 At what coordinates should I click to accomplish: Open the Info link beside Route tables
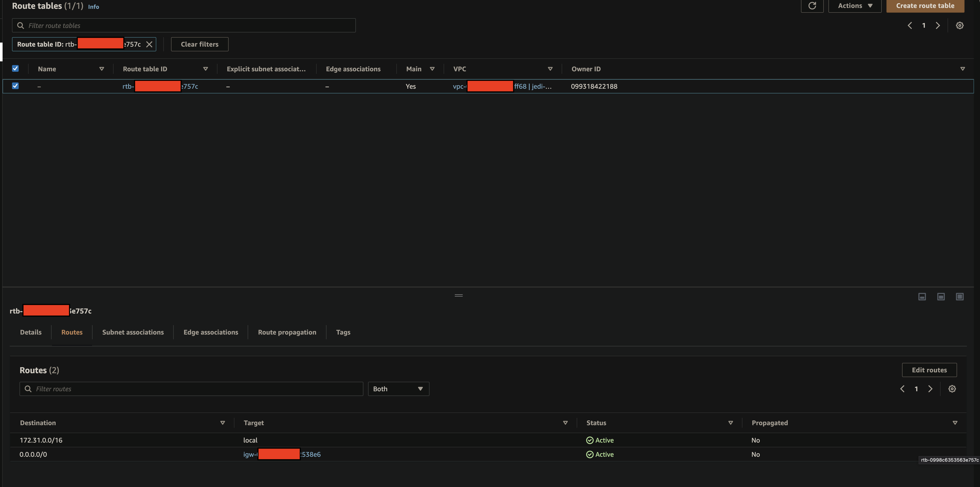pyautogui.click(x=94, y=6)
